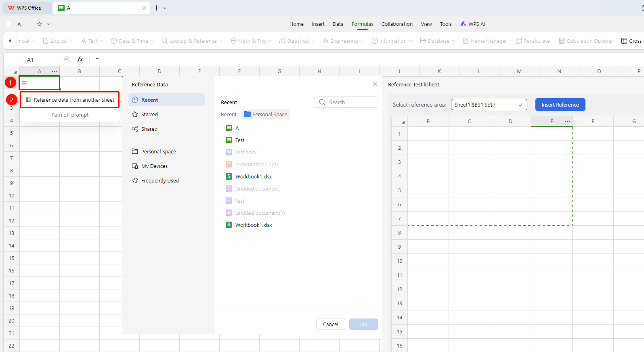The image size is (644, 352).
Task: Choose Reference data from another sheet
Action: coord(70,100)
